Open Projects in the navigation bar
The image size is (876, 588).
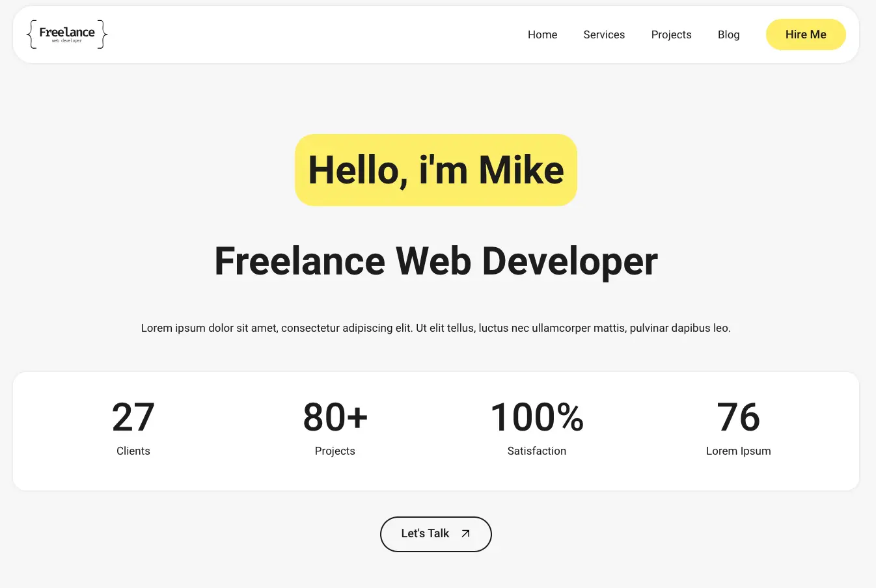pyautogui.click(x=671, y=35)
